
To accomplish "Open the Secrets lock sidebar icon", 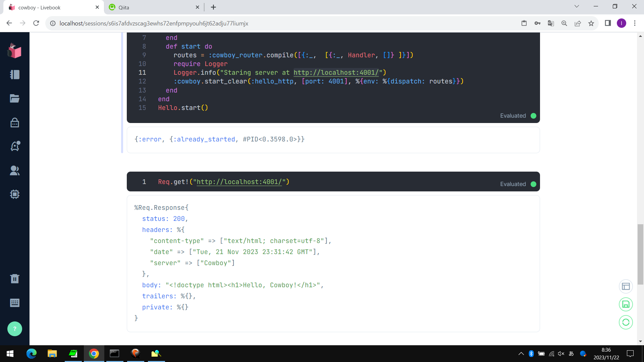I will coord(14,123).
